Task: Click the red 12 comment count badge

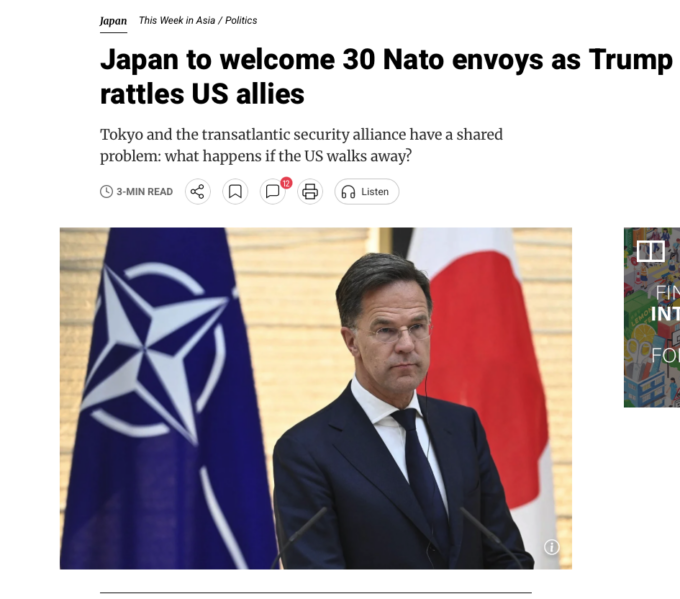Action: click(286, 183)
